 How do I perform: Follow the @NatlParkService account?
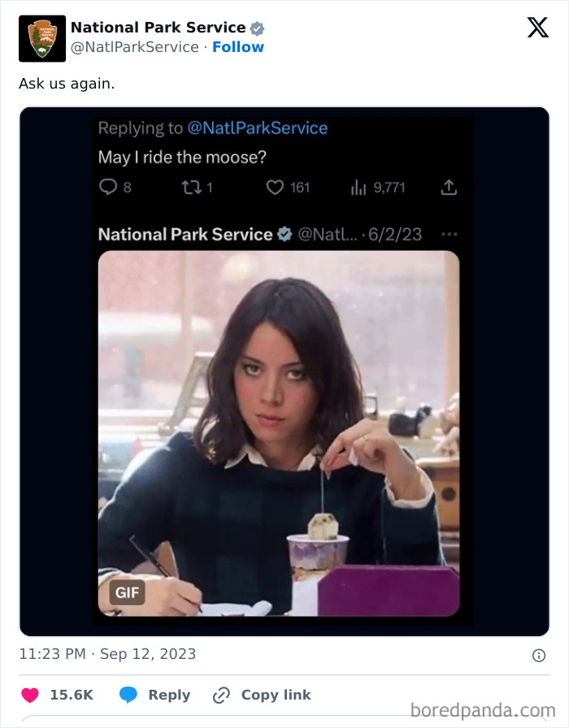pyautogui.click(x=238, y=47)
